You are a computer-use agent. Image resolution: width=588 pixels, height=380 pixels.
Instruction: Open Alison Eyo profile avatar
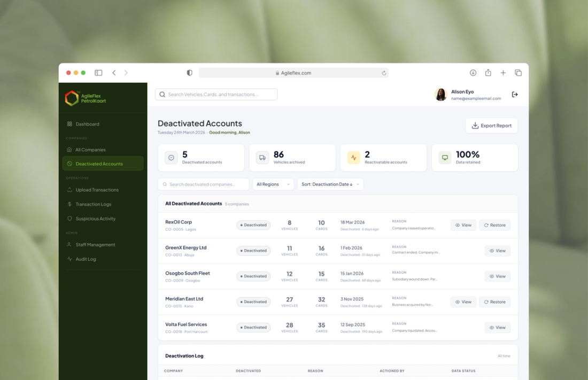pos(440,95)
